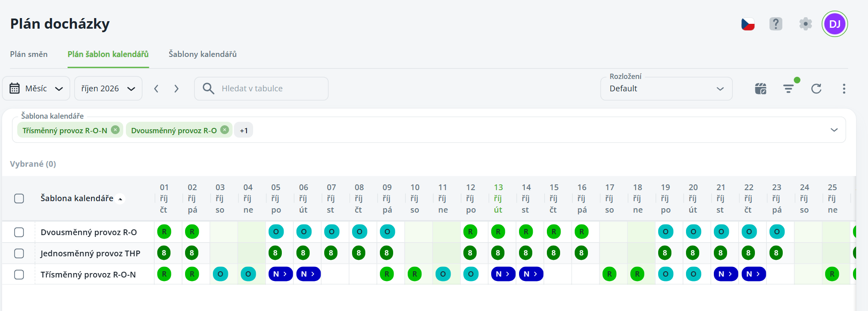Open Šablony kalendářů tab
Image resolution: width=868 pixels, height=311 pixels.
click(203, 54)
